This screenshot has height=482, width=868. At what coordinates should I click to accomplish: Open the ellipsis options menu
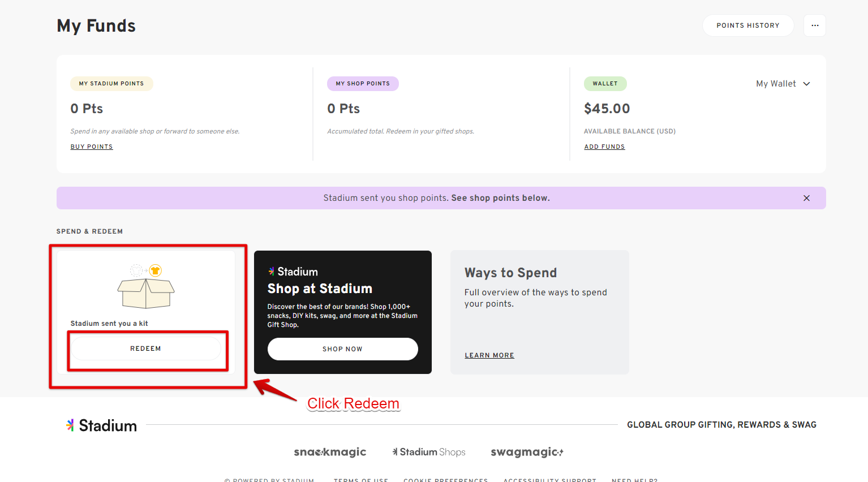click(x=814, y=25)
